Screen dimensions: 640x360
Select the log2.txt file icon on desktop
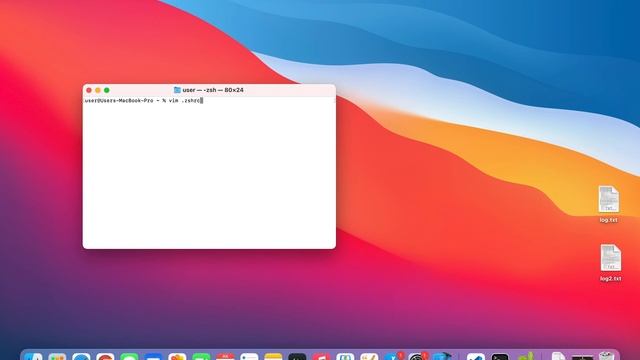(611, 258)
